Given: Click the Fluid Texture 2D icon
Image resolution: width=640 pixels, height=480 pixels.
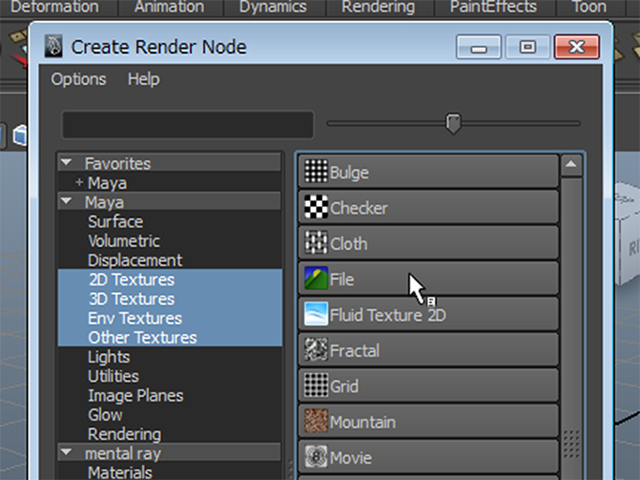Looking at the screenshot, I should pos(316,314).
